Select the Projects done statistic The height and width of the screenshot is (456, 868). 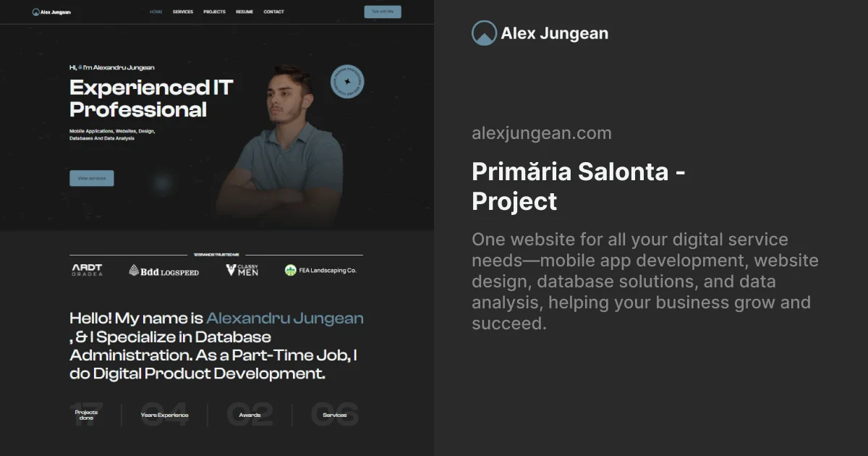point(86,415)
